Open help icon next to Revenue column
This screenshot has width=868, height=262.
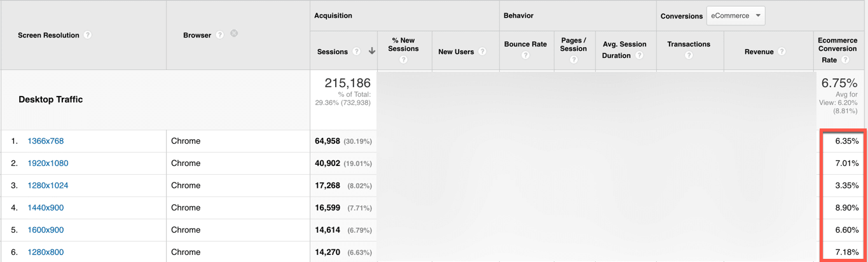click(782, 52)
